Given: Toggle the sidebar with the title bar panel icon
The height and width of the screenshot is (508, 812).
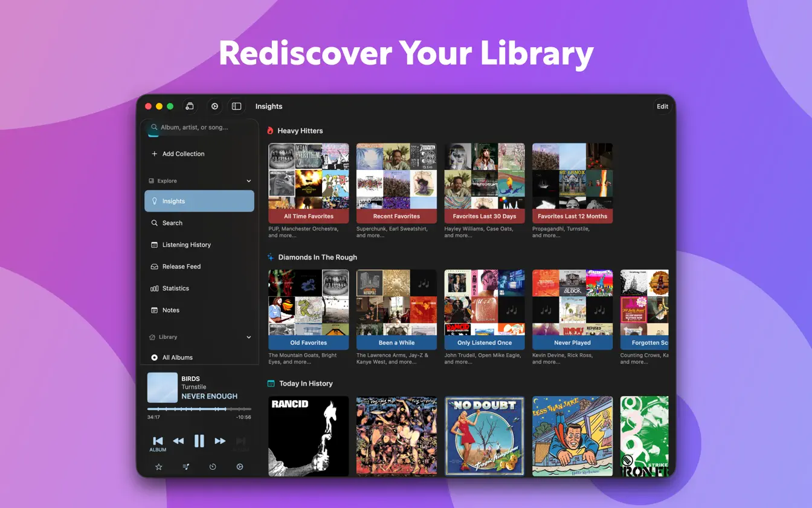Looking at the screenshot, I should tap(237, 106).
